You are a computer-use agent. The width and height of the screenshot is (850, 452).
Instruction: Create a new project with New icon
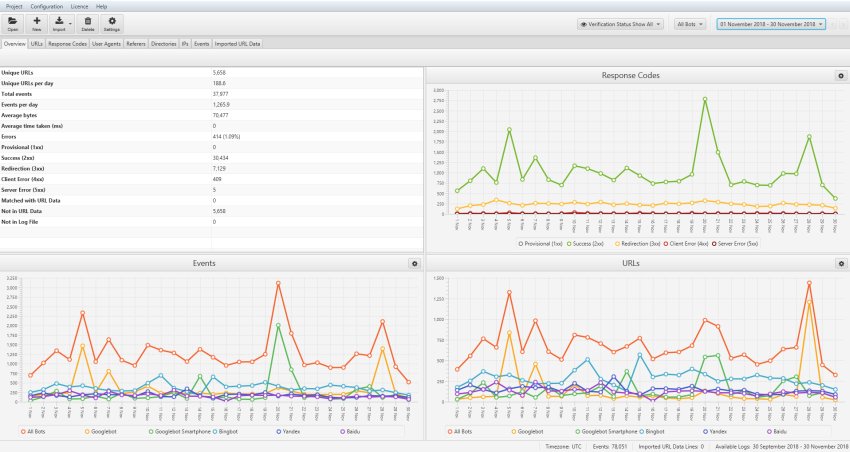tap(37, 23)
